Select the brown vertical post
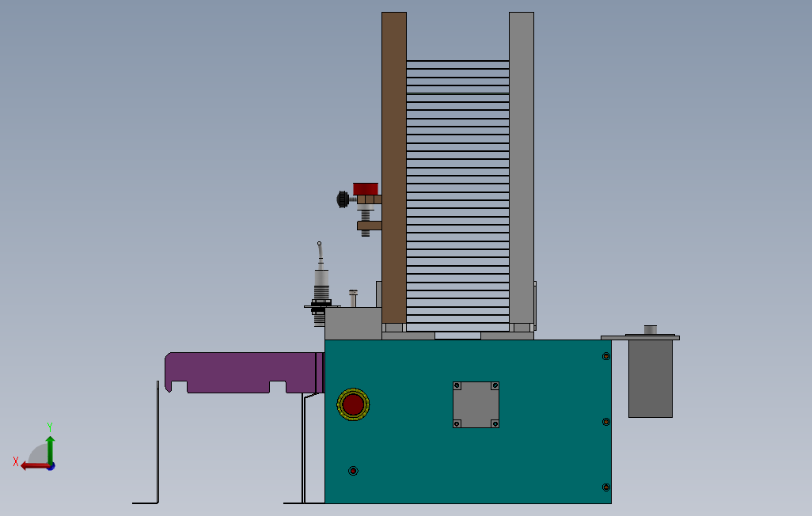Screen dimensions: 812x516 coord(394,168)
